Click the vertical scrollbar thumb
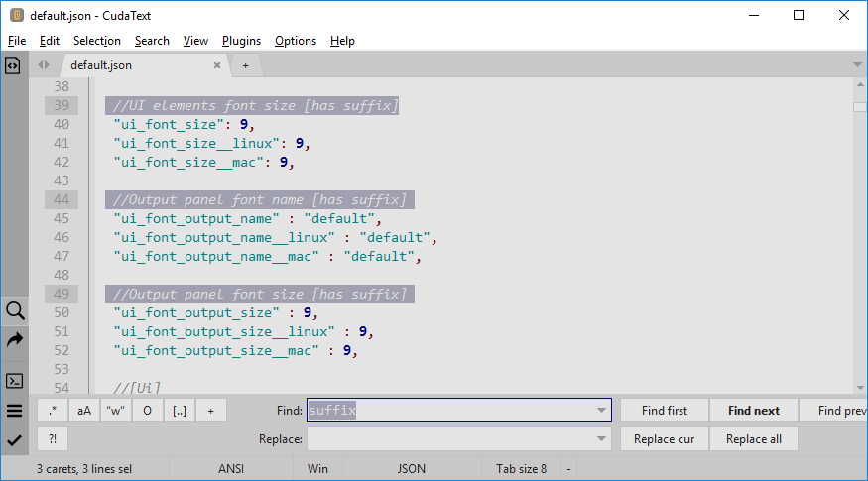 860,107
